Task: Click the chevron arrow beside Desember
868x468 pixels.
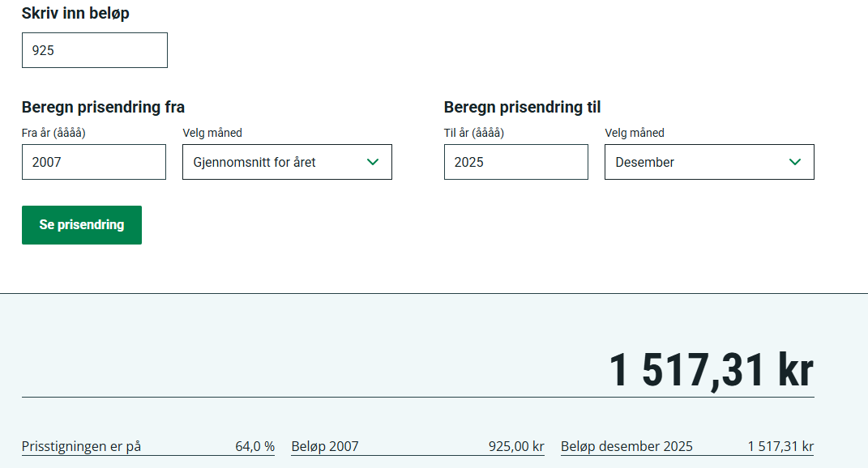Action: click(x=795, y=162)
